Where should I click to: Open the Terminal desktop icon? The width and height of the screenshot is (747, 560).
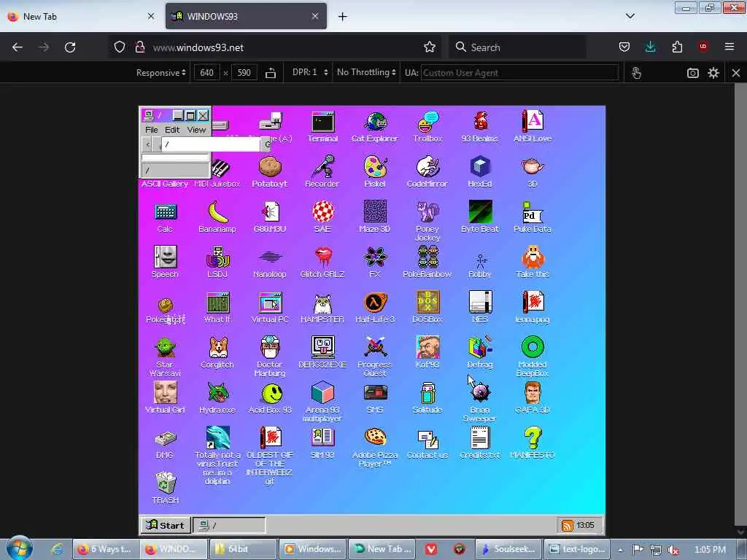[x=322, y=126]
